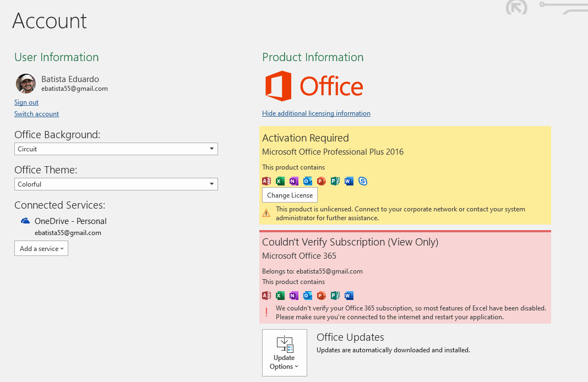
Task: Click the OneNote icon under Microsoft Office 365
Action: pos(294,296)
